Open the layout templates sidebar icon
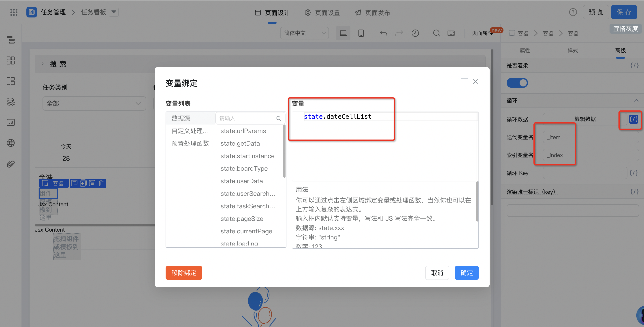The height and width of the screenshot is (327, 644). tap(11, 81)
